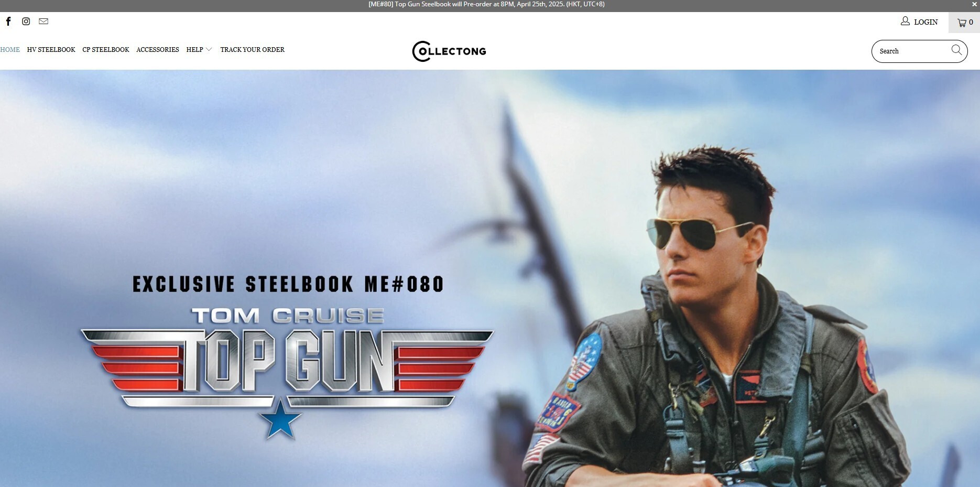Click the LOGIN link
This screenshot has height=487, width=980.
pos(926,22)
